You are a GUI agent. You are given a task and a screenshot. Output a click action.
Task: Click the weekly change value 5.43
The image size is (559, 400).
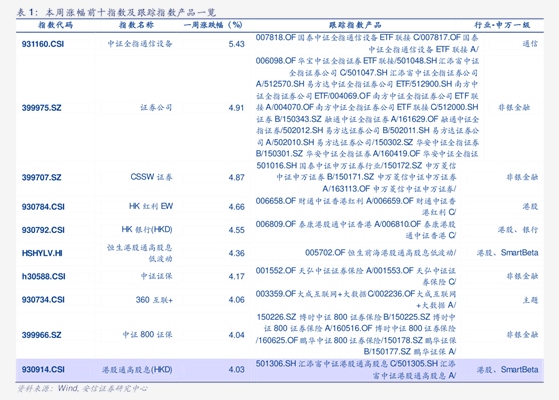click(236, 44)
